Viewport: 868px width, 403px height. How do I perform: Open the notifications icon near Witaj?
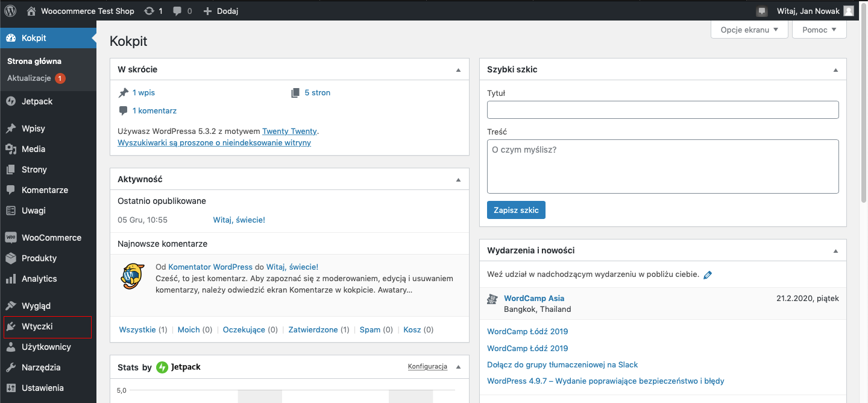pos(762,11)
